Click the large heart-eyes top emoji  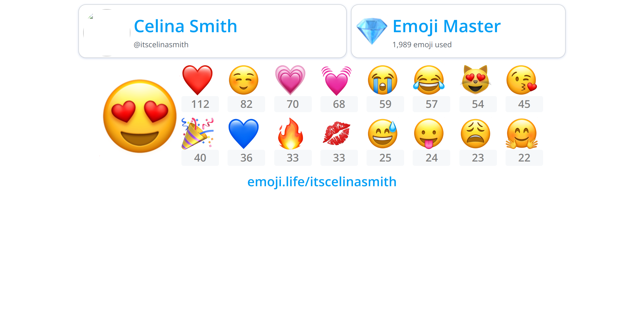[140, 116]
